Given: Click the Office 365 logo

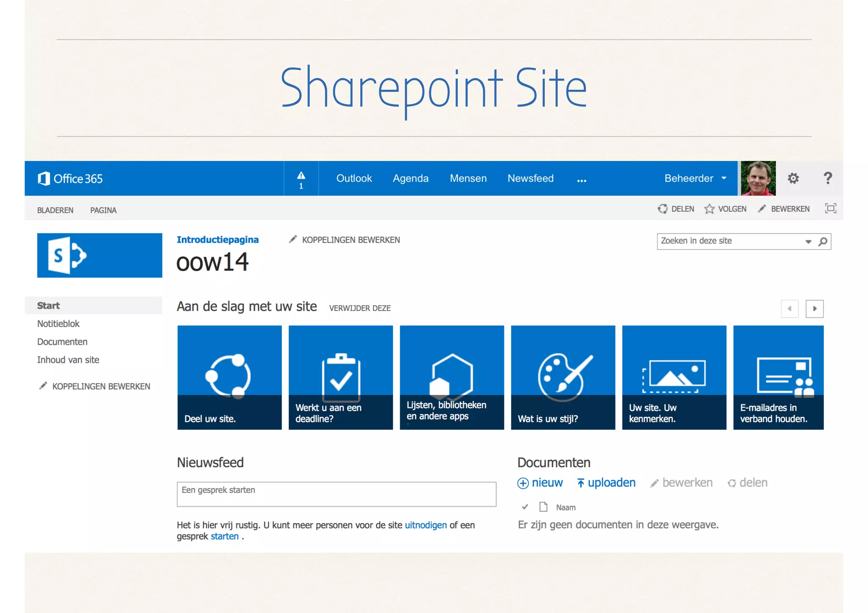Looking at the screenshot, I should tap(70, 178).
